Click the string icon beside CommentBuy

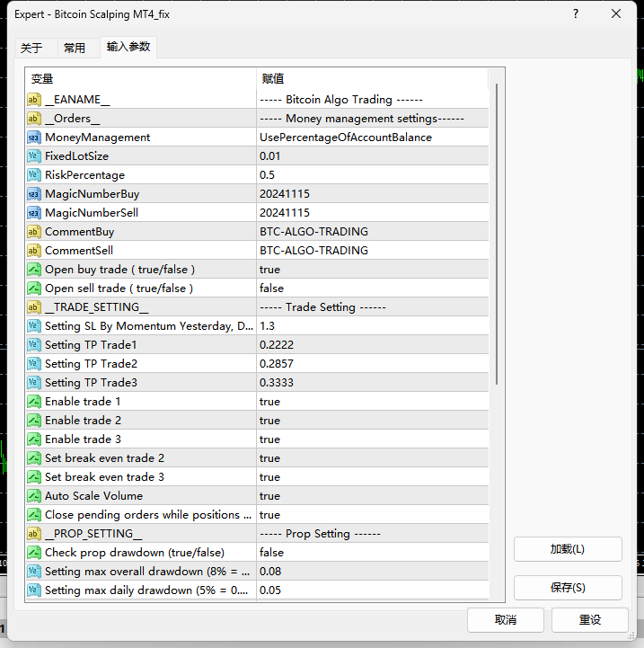click(x=34, y=232)
